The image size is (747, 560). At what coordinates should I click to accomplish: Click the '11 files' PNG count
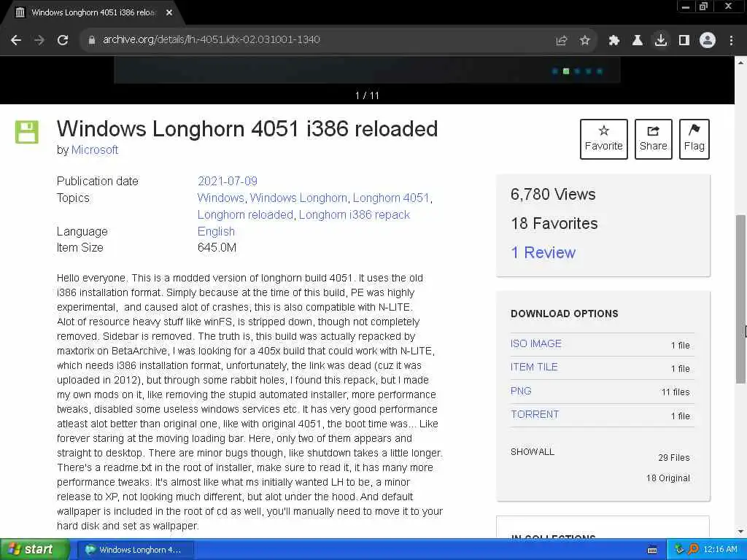pos(675,392)
